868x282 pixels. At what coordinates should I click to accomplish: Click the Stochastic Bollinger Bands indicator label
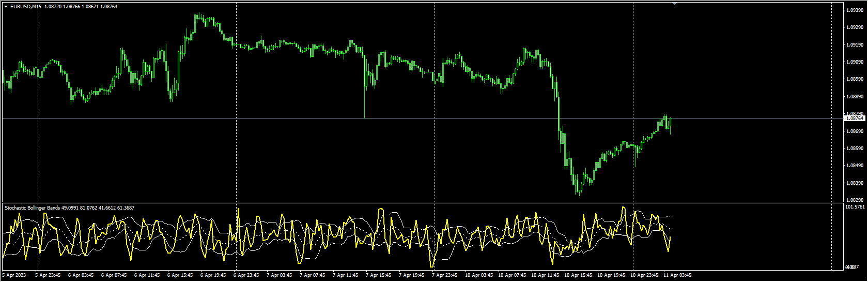[x=33, y=208]
